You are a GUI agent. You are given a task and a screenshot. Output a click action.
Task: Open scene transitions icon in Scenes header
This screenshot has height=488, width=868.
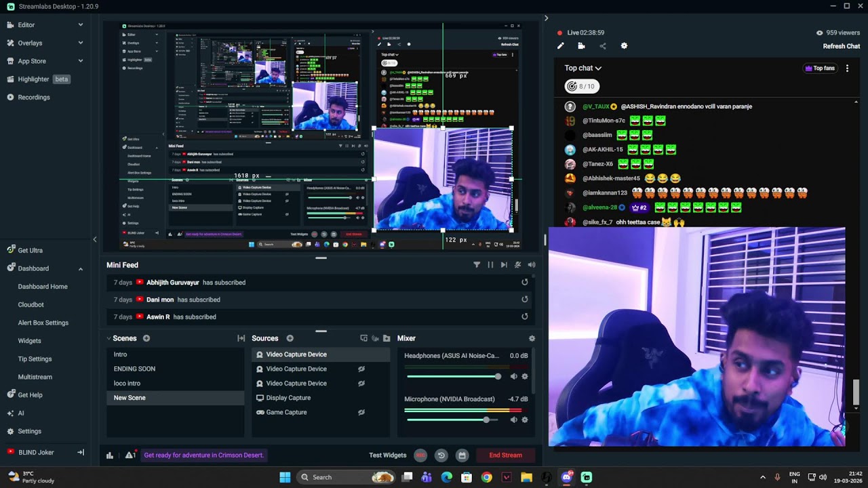click(241, 338)
